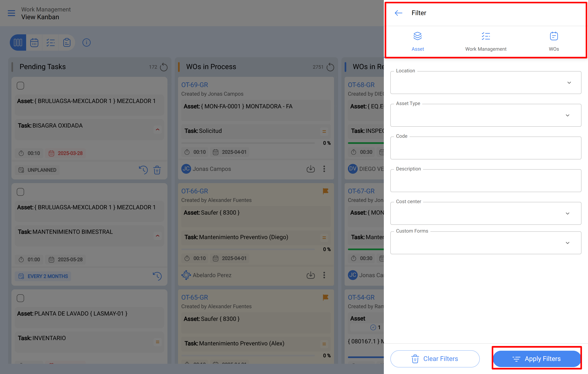Open the Location dropdown
This screenshot has width=588, height=374.
click(x=569, y=83)
